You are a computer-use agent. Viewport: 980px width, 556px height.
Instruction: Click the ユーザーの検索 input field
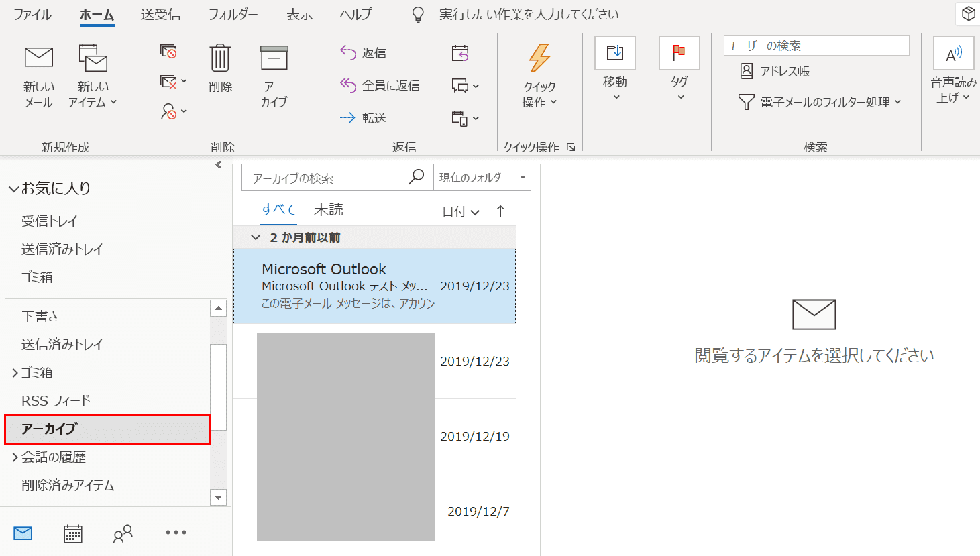(x=816, y=46)
